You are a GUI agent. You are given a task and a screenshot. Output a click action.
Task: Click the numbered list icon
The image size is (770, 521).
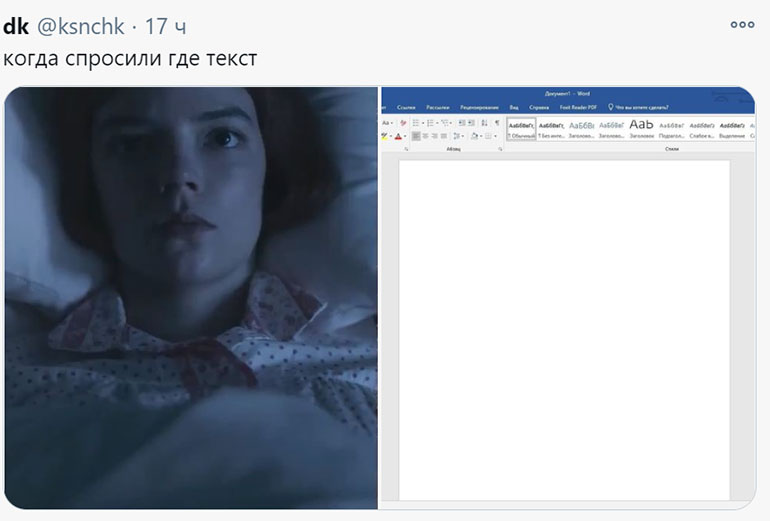tap(430, 123)
